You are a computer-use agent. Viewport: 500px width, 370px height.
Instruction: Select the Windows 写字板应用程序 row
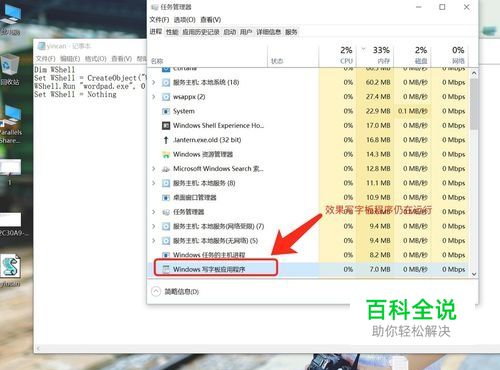tap(308, 269)
